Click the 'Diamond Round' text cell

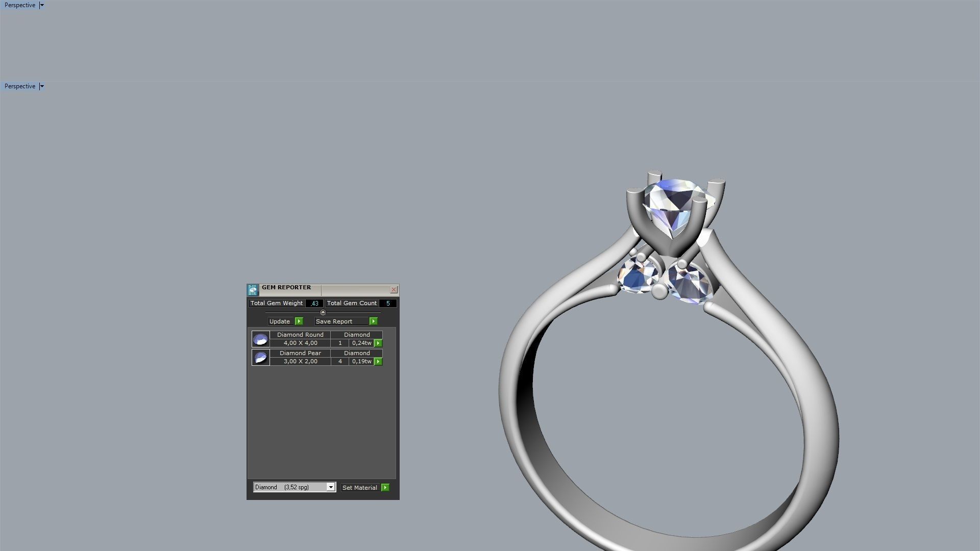tap(300, 335)
